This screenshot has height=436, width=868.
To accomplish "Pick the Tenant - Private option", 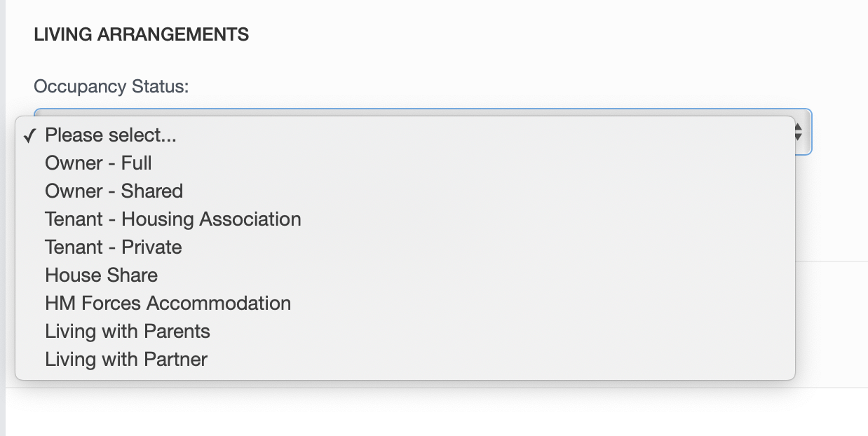I will pyautogui.click(x=113, y=247).
